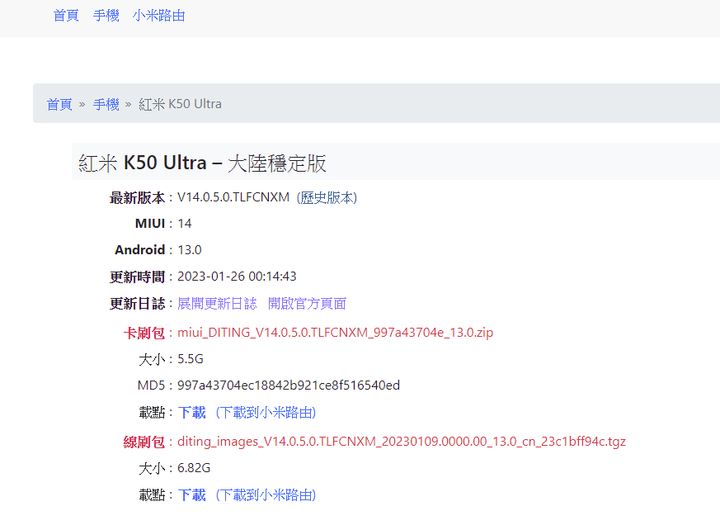
Task: Click the 更新時間 label
Action: point(137,277)
